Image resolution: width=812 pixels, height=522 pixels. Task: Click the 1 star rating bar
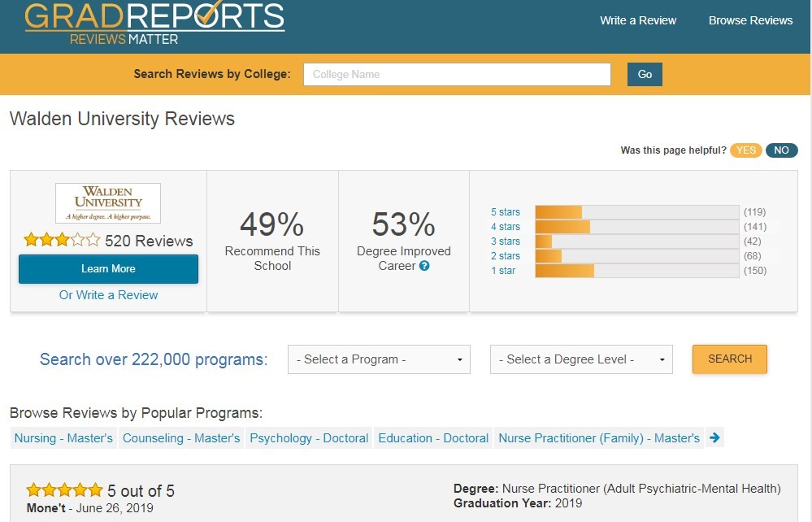click(637, 270)
